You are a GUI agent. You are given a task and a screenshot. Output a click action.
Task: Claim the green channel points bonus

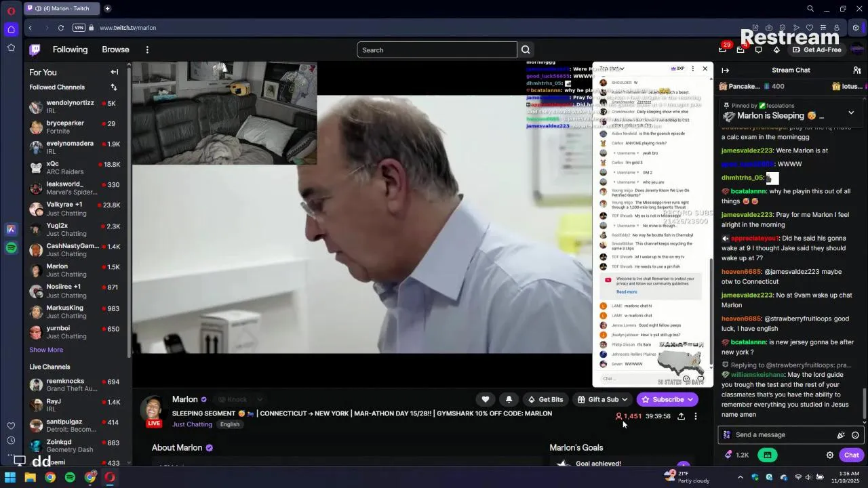[767, 455]
